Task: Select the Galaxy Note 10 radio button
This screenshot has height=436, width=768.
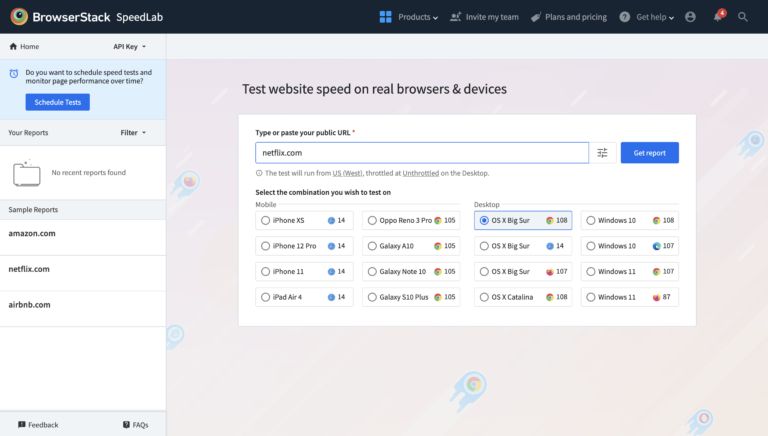Action: (372, 271)
